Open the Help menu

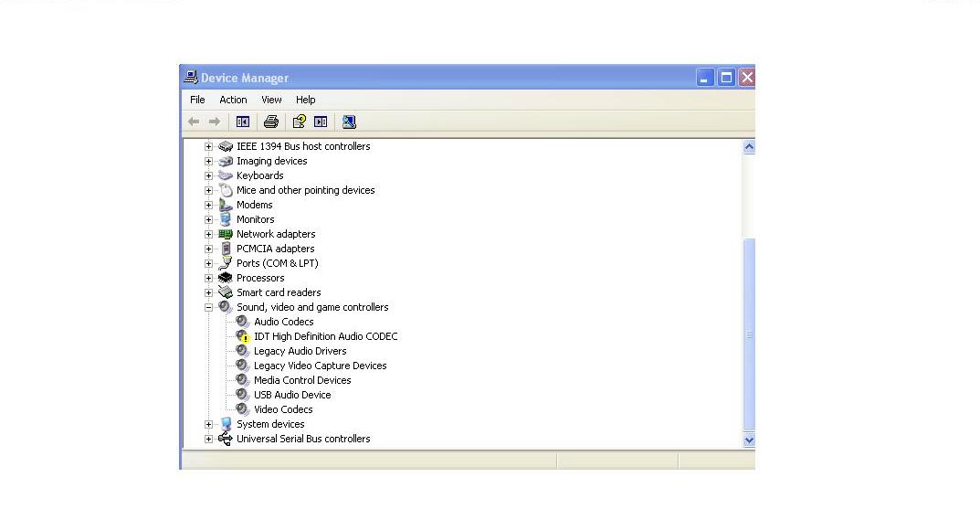306,100
